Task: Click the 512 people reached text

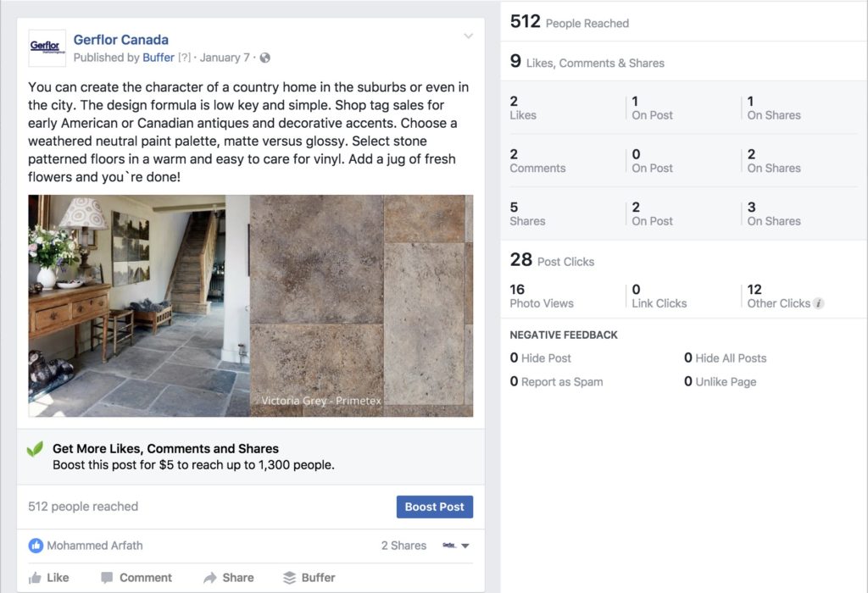Action: 83,507
